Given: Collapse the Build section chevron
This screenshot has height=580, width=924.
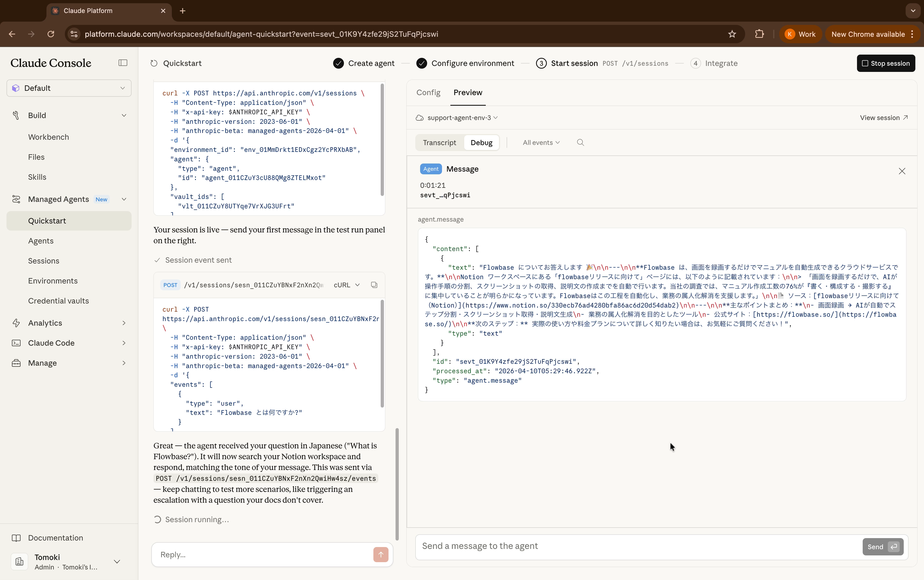Looking at the screenshot, I should point(124,115).
